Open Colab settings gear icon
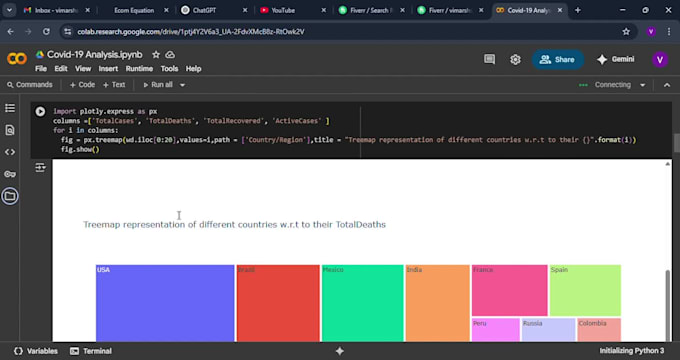Image resolution: width=680 pixels, height=360 pixels. click(515, 59)
